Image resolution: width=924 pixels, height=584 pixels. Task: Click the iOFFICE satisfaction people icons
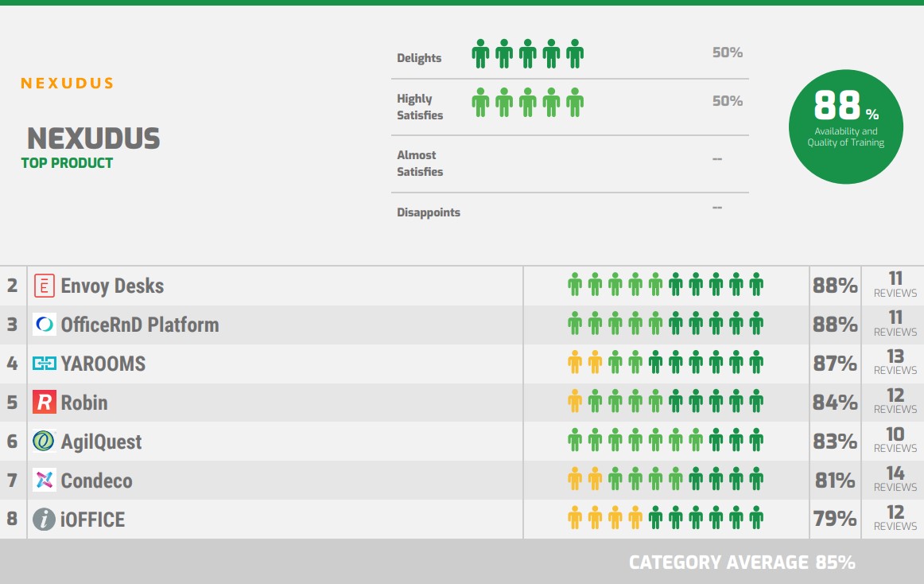666,518
